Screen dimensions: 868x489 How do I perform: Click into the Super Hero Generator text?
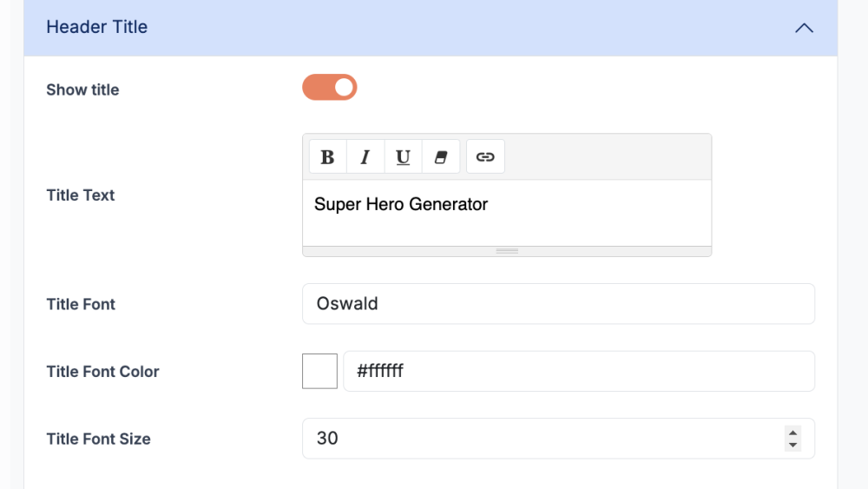(401, 205)
